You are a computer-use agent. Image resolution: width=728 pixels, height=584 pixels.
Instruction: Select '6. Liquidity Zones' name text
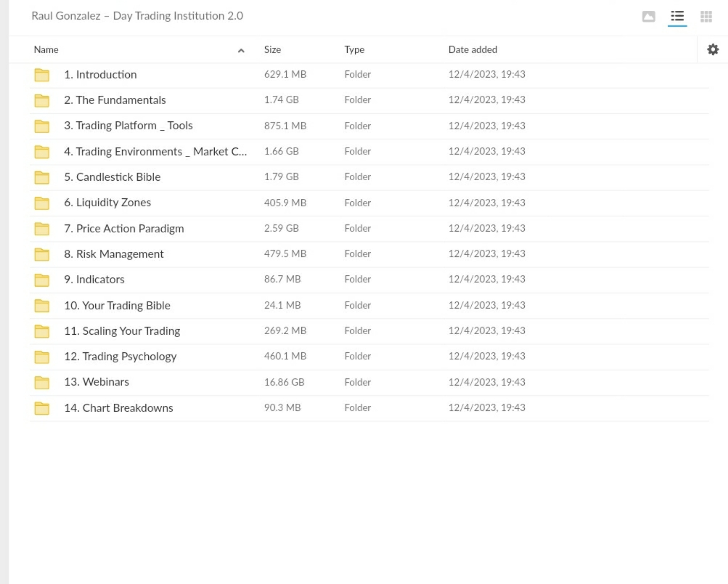coord(107,202)
